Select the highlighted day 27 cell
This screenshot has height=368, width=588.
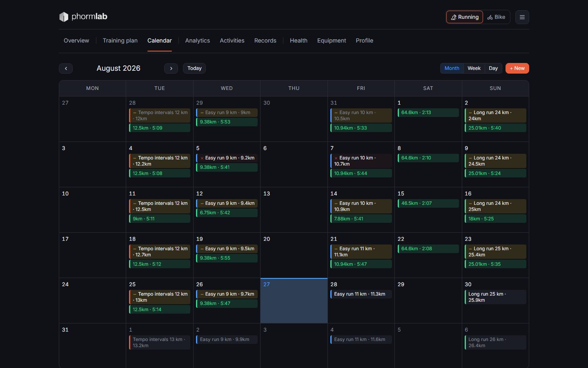294,301
